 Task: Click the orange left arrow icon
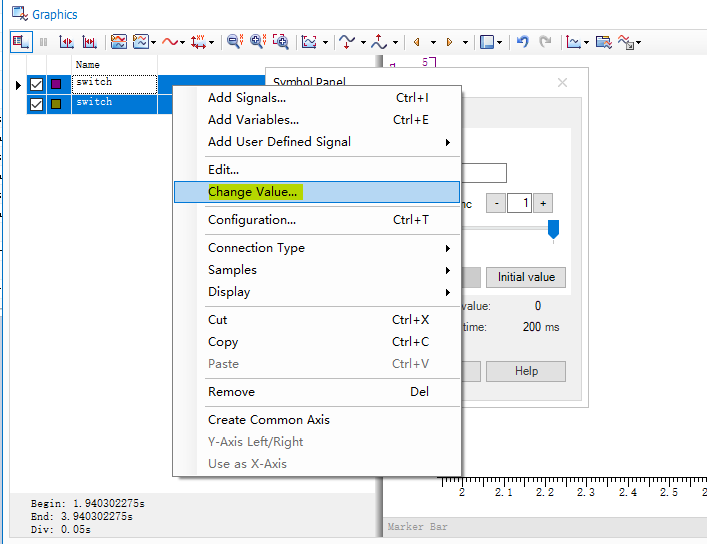[417, 42]
